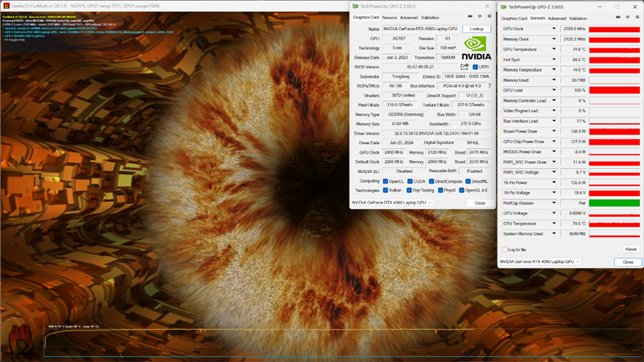Click the GPU Load sensor graph bar
This screenshot has height=362, width=644.
coord(614,90)
